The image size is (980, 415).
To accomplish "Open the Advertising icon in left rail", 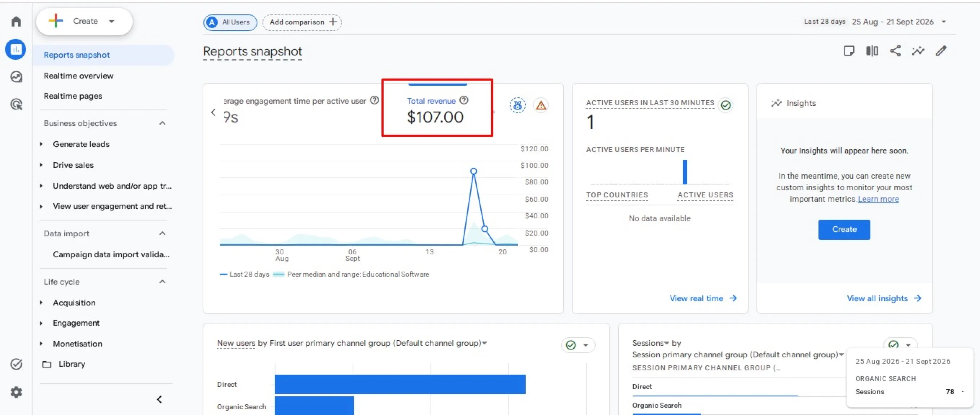I will [16, 104].
